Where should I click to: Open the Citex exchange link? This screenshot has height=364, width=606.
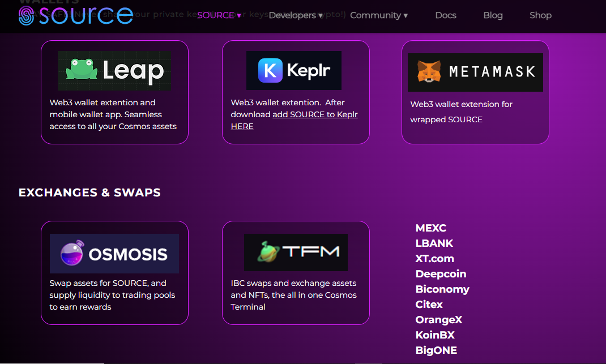click(429, 305)
